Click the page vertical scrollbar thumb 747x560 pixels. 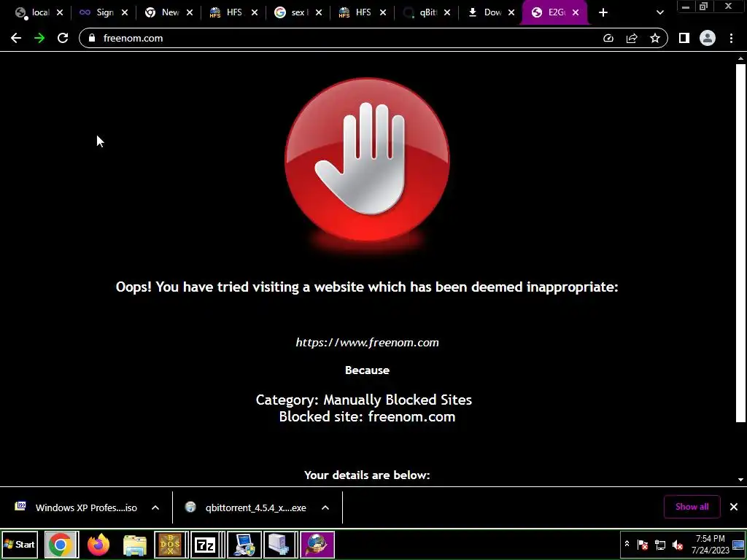[x=740, y=243]
